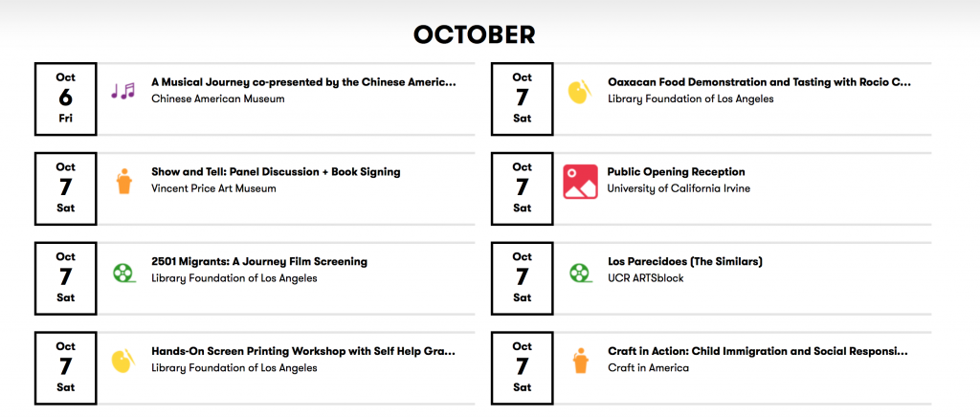980x417 pixels.
Task: Open Oaxacan Food Demonstration and Tasting event
Action: (759, 82)
